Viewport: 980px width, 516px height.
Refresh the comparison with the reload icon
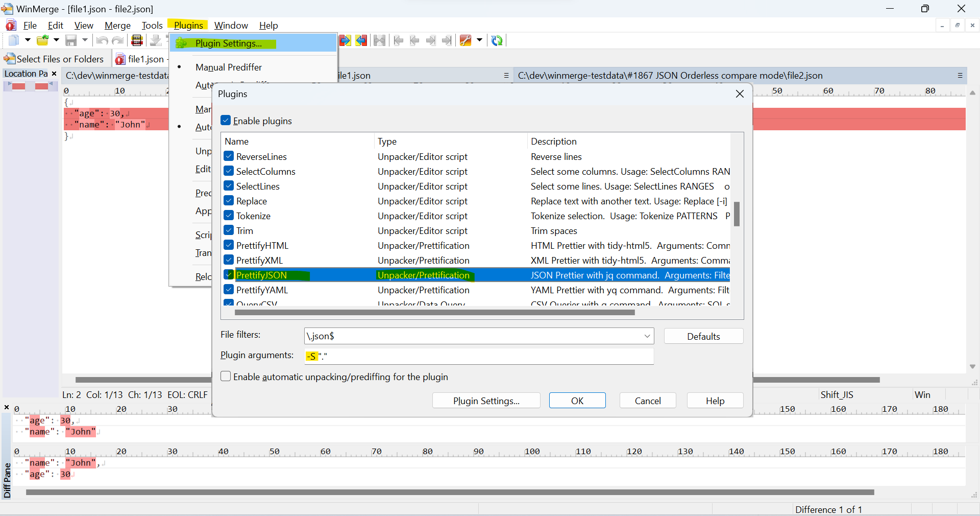click(497, 41)
